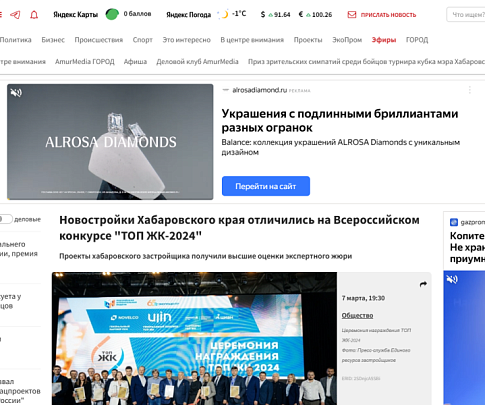
Task: Click the TOP ЖК-2024 ceremony photo
Action: click(x=194, y=338)
